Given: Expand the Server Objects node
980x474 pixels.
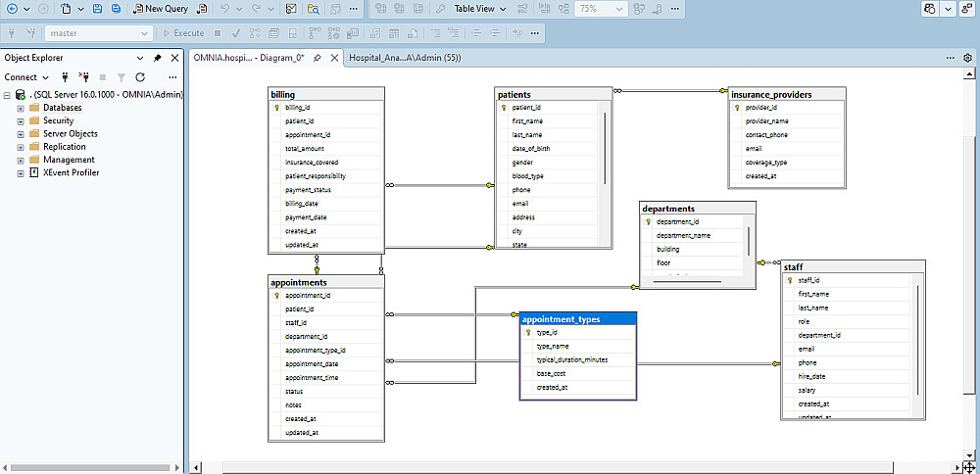Looking at the screenshot, I should click(21, 134).
